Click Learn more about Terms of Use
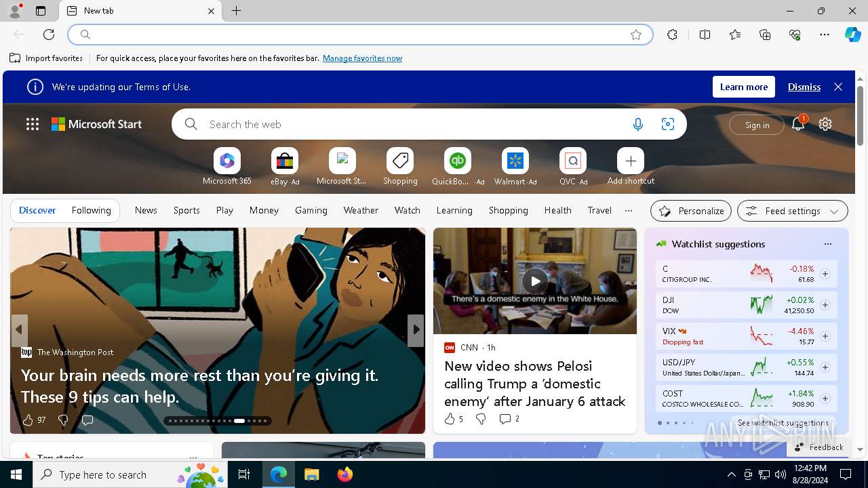This screenshot has width=868, height=488. [x=744, y=87]
